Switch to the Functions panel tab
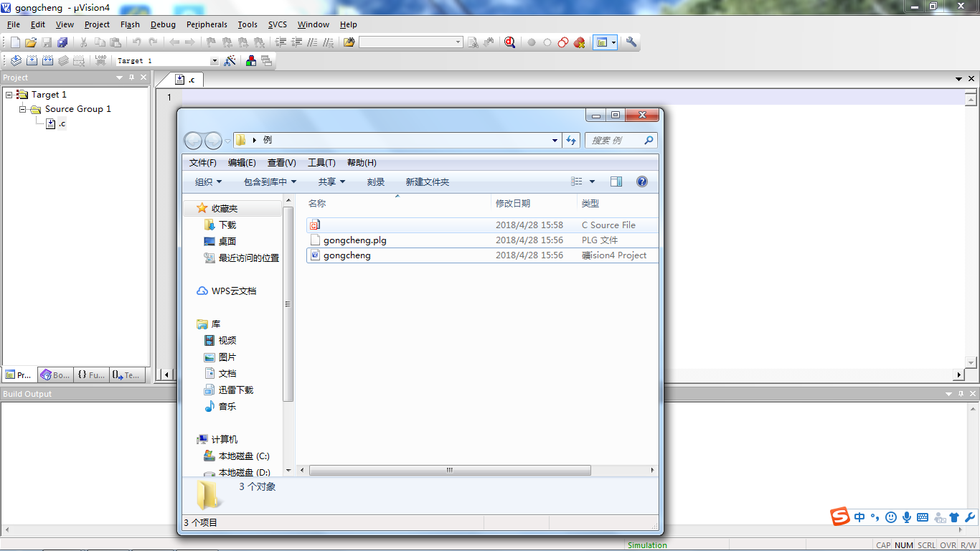 pyautogui.click(x=91, y=375)
